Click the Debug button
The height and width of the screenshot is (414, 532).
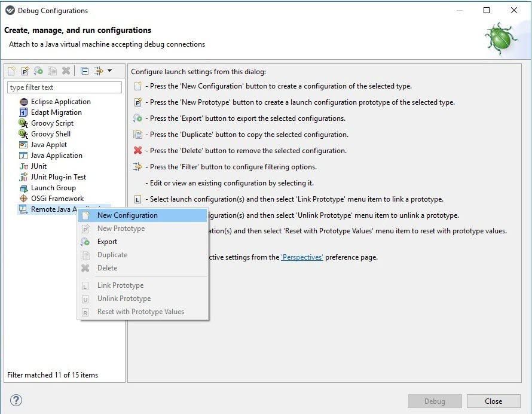tap(435, 401)
